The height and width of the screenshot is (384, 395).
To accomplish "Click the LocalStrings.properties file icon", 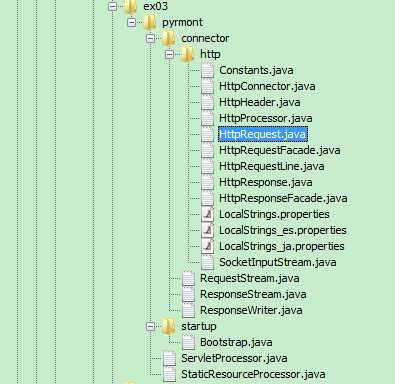I will [207, 214].
